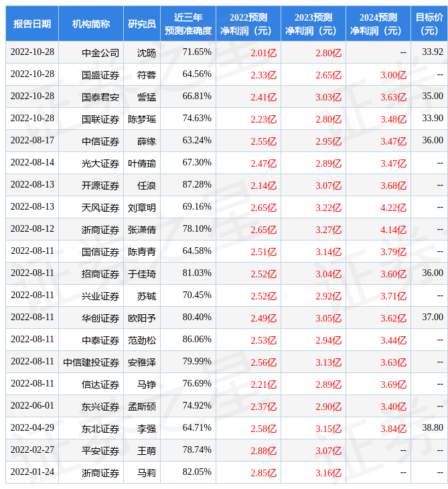The image size is (448, 489).
Task: Click institution name 光大证券
Action: [100, 163]
